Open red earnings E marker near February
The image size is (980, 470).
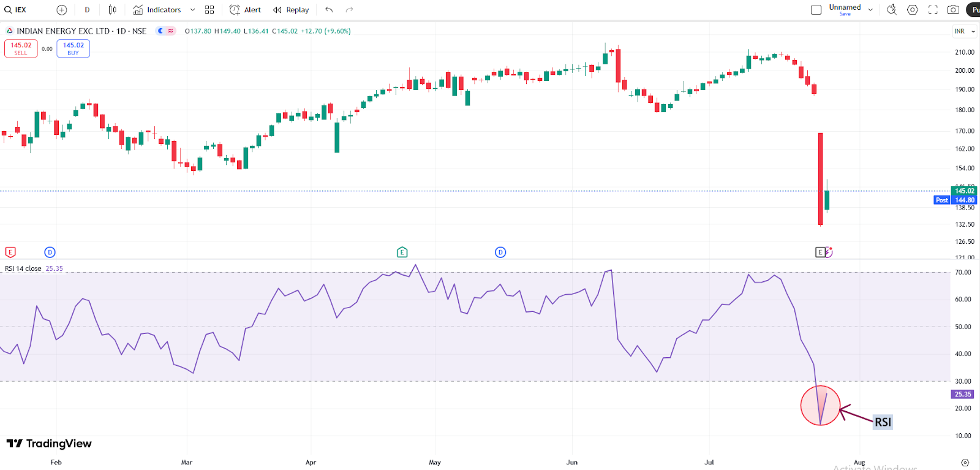[10, 252]
